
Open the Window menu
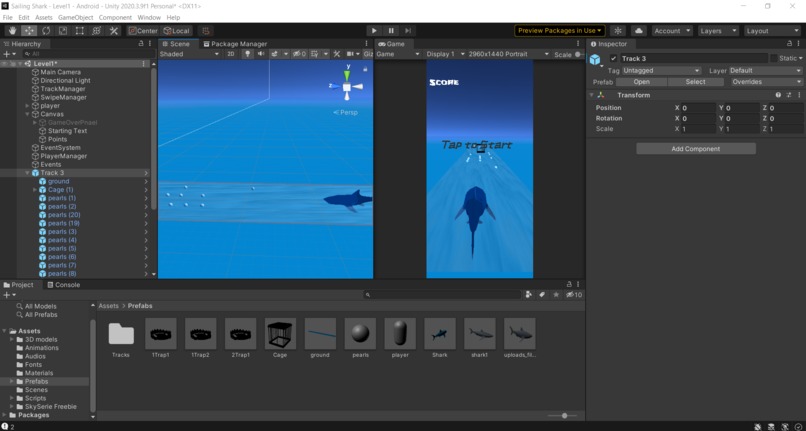[149, 17]
